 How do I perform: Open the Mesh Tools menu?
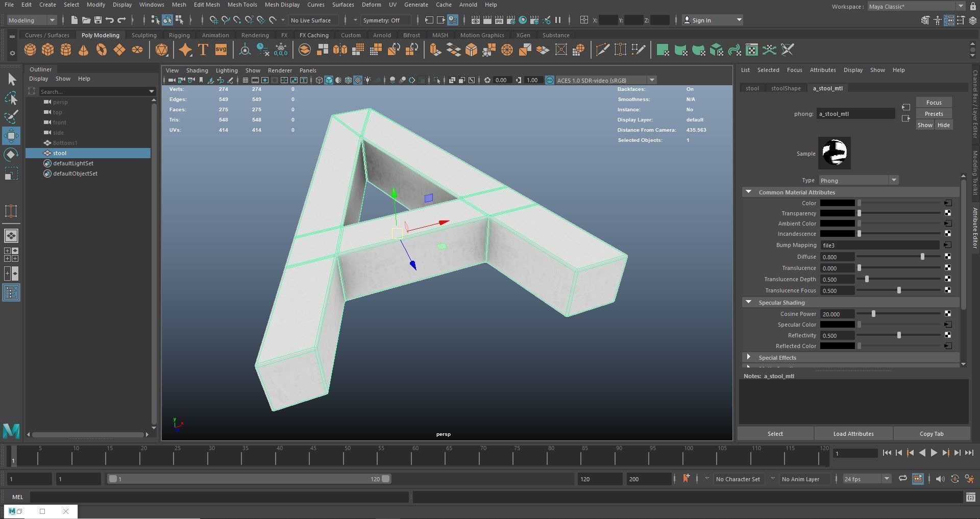pos(242,5)
